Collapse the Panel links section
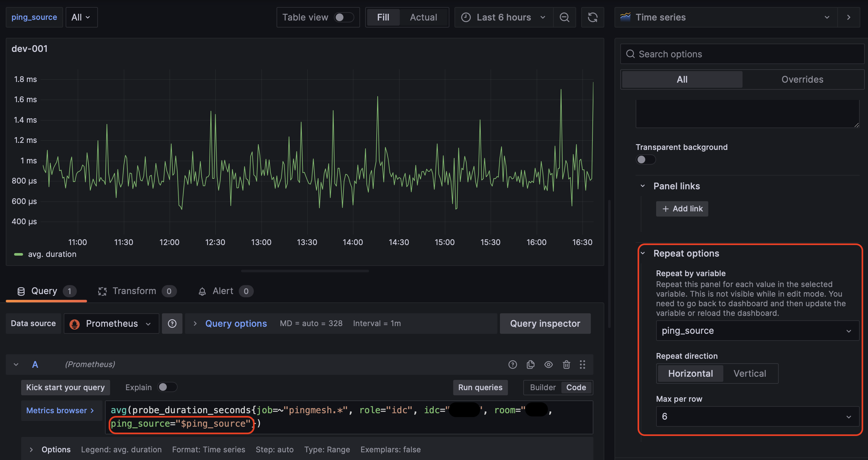The image size is (868, 460). (642, 186)
